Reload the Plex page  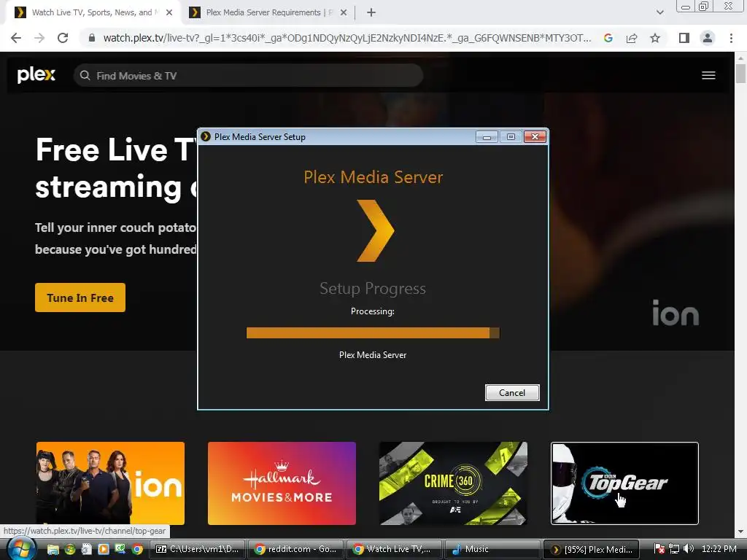(x=63, y=38)
